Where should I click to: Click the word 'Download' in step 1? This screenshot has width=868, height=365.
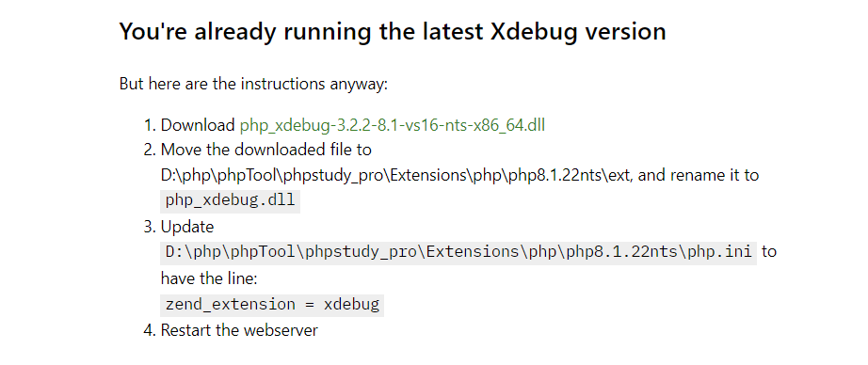click(198, 125)
